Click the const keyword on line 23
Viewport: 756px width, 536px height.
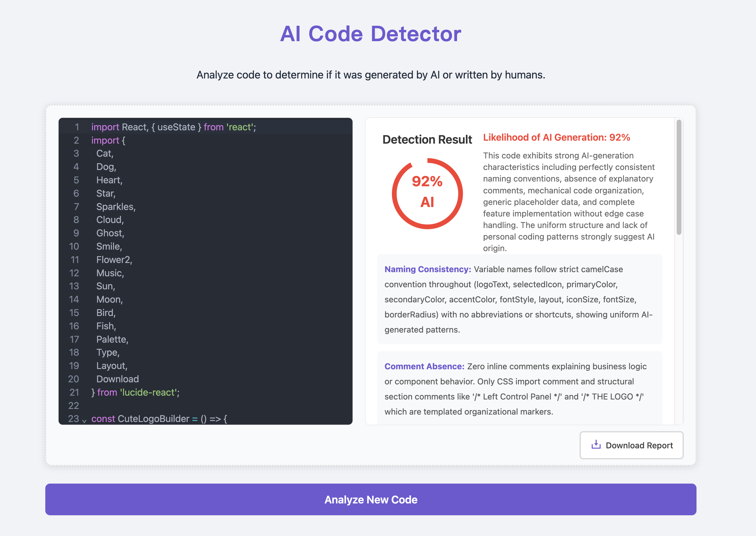103,418
